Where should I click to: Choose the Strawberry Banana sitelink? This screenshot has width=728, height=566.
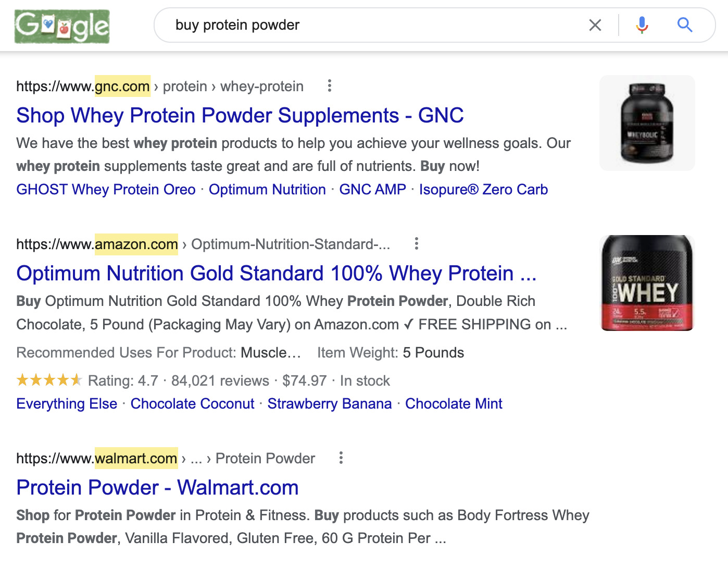tap(330, 404)
